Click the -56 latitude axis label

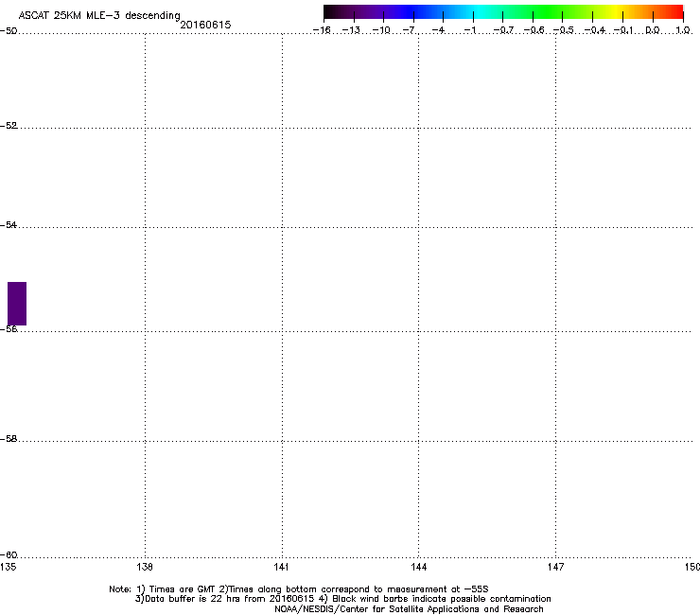[x=9, y=329]
